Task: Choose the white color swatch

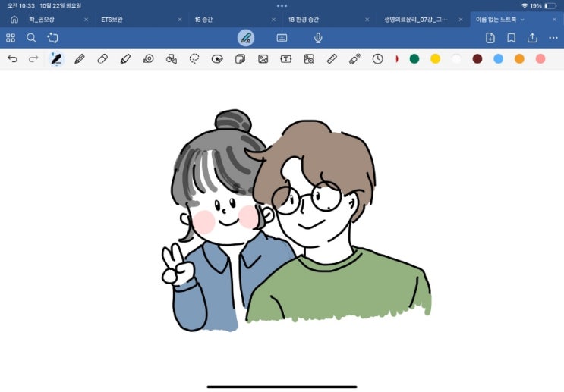Action: point(456,59)
